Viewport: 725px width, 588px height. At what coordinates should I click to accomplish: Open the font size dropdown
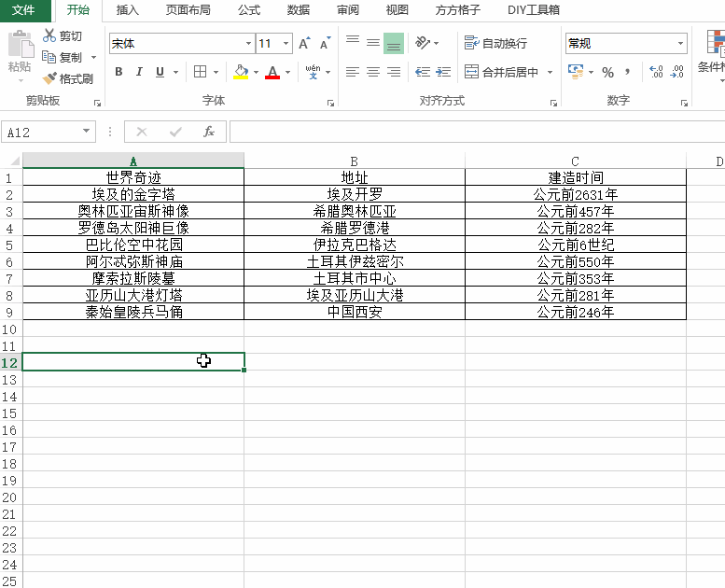pos(286,44)
